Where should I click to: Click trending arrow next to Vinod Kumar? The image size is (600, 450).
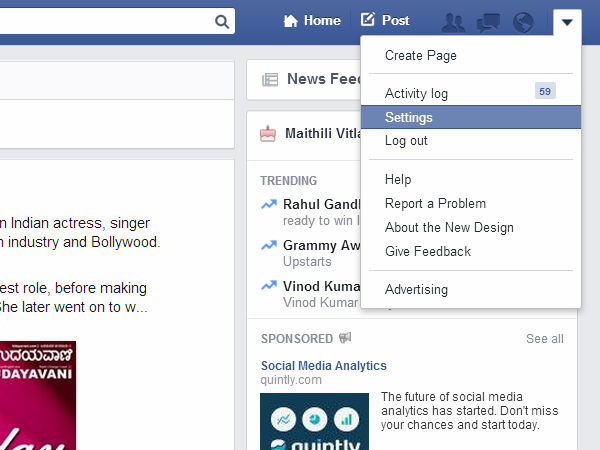pos(269,285)
